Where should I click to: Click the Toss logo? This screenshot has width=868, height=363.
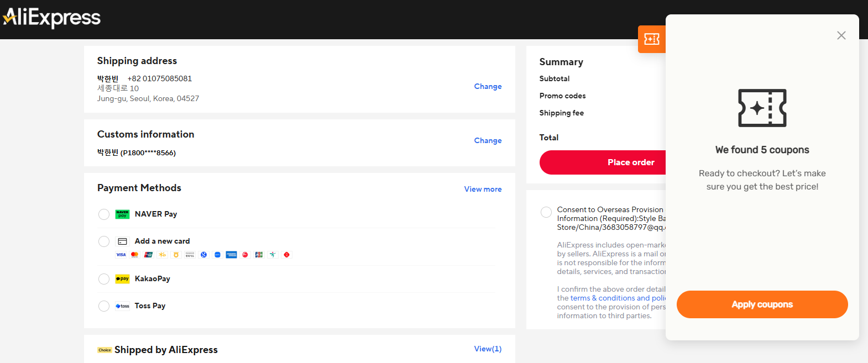click(x=122, y=306)
